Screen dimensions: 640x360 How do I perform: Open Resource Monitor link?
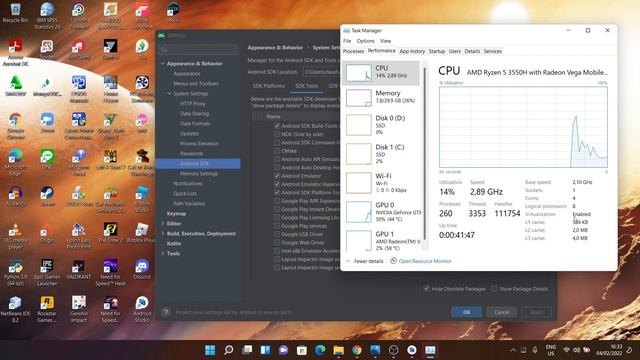(x=425, y=261)
